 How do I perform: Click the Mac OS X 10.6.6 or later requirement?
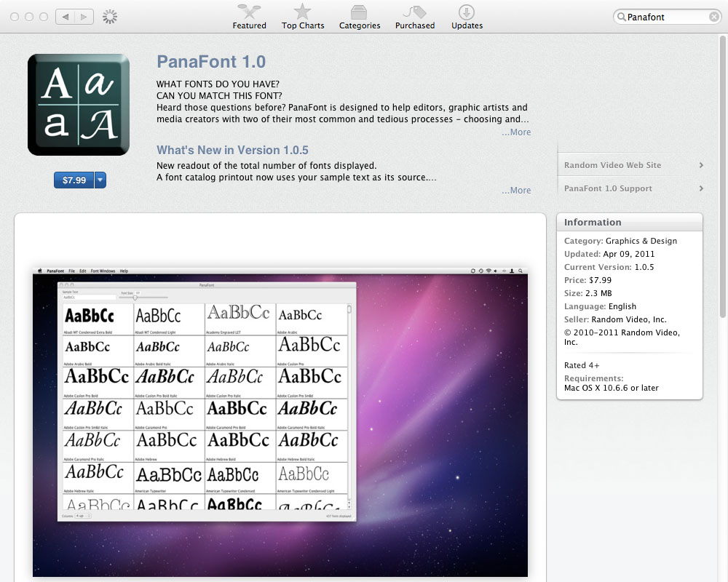pyautogui.click(x=611, y=388)
